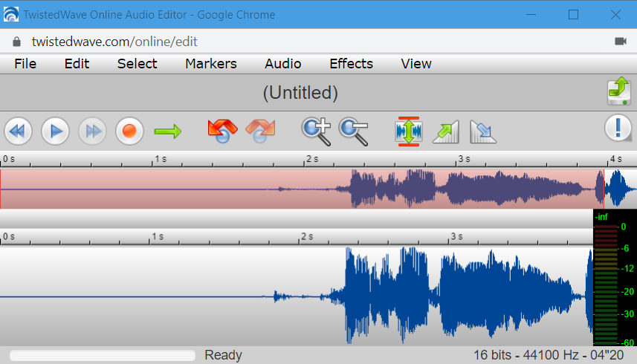
Task: Zoom in with the magnifier plus icon
Action: pos(316,131)
